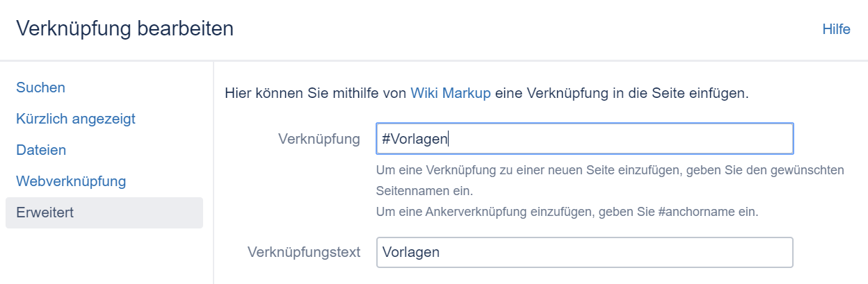Click the Verknüpfung bearbeiten dialog title
Viewport: 868px width, 284px height.
(x=124, y=29)
